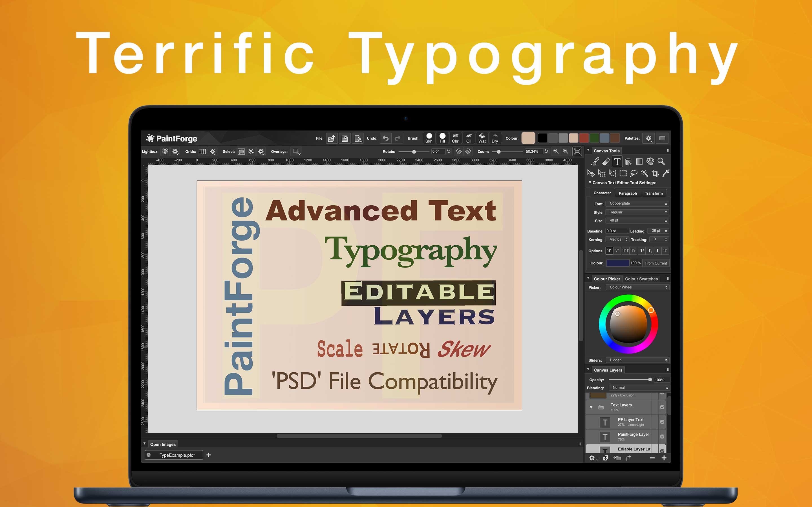Pick the Hand pan tool
Viewport: 812px width, 507px height.
coord(650,162)
